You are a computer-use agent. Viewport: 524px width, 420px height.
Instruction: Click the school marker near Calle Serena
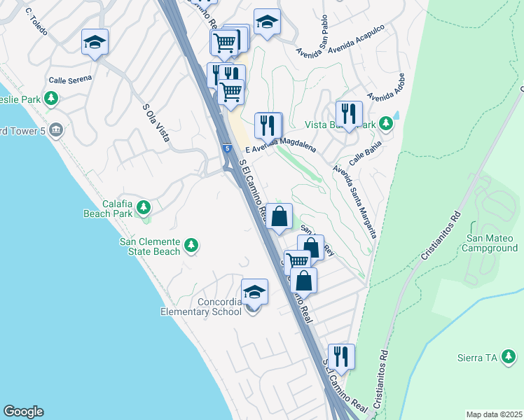click(95, 43)
